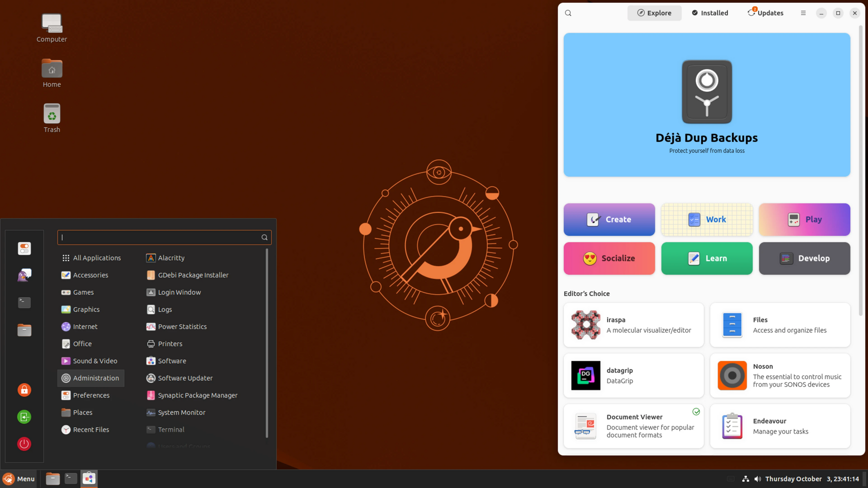Open the search icon in Software window
868x488 pixels.
568,13
